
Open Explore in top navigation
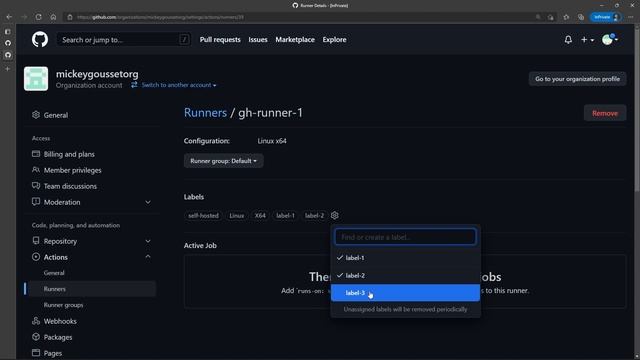[334, 40]
